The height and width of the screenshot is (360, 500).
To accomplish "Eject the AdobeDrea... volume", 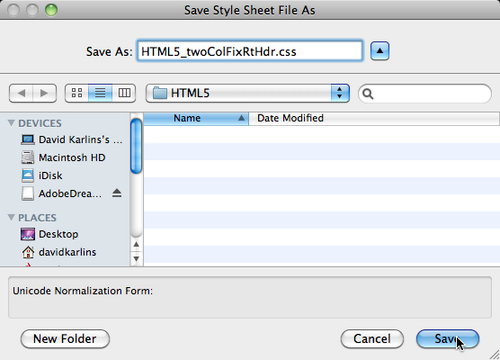I will (117, 193).
